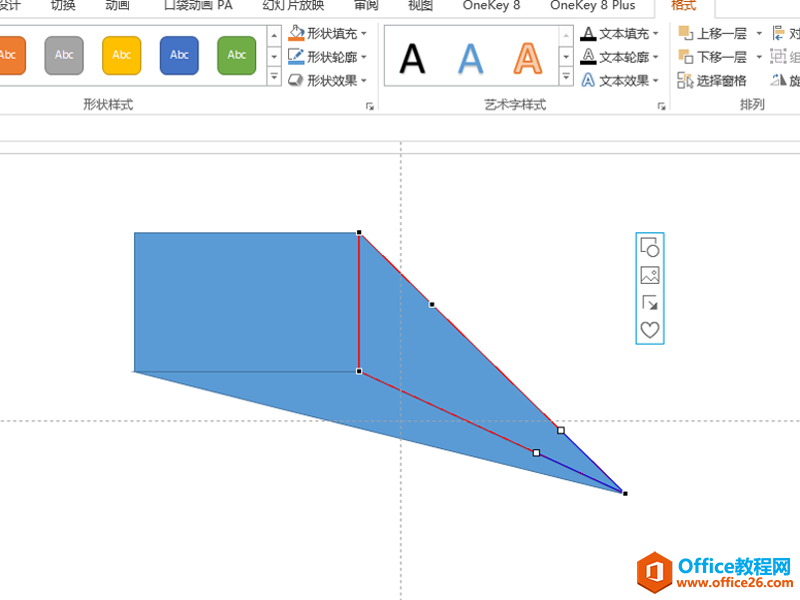Open the OneKey 8 tab
Viewport: 800px width, 600px height.
coord(491,5)
